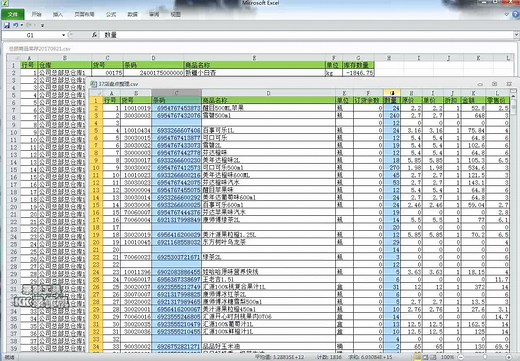Click row header 15 in back window
This screenshot has height=361, width=520.
[x=13, y=169]
